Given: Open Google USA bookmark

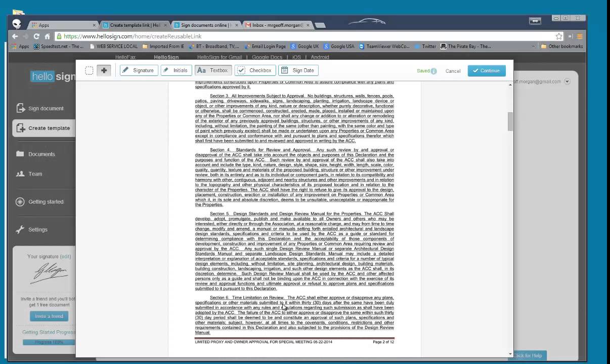Looking at the screenshot, I should click(x=339, y=47).
